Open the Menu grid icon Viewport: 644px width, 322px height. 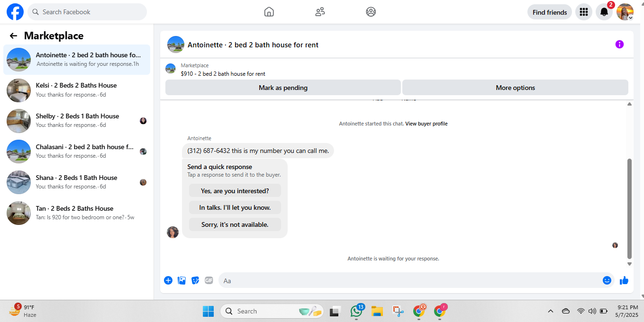tap(584, 12)
